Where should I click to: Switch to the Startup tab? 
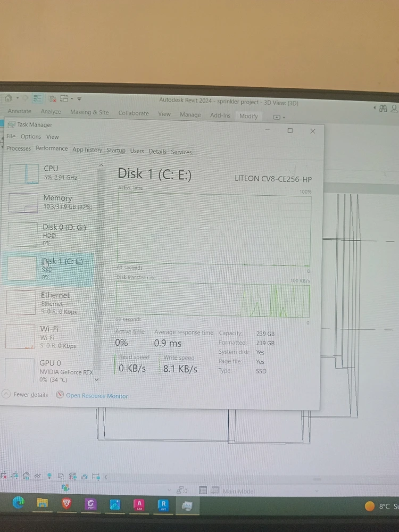point(115,151)
